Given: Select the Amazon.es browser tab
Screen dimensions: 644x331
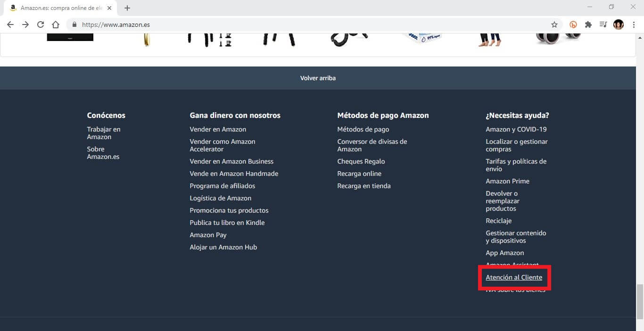Looking at the screenshot, I should [x=60, y=8].
